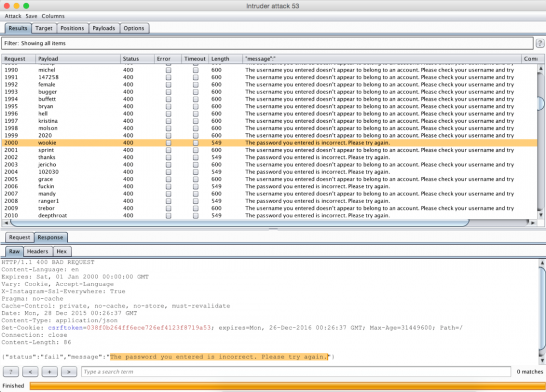Click the filter help question mark icon
The height and width of the screenshot is (392, 546).
coord(539,43)
